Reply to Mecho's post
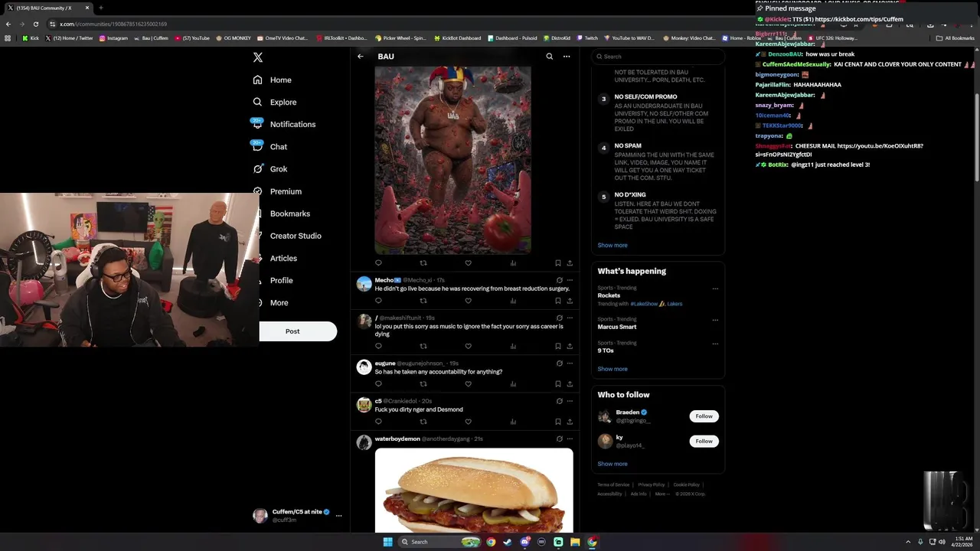This screenshot has height=551, width=980. [x=378, y=301]
